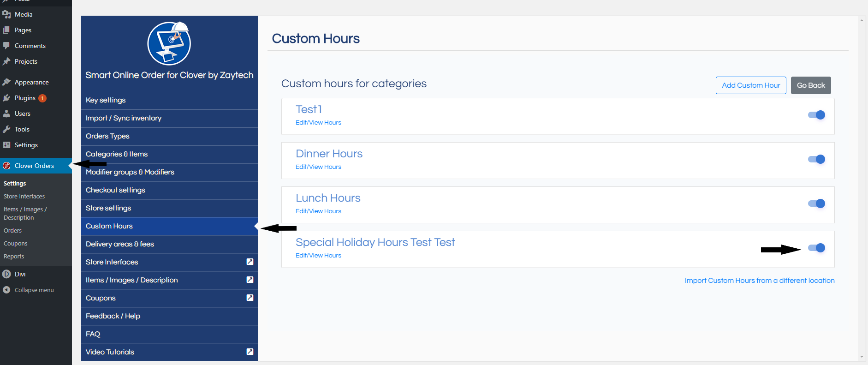868x365 pixels.
Task: Click external link icon beside Video Tutorials
Action: [x=250, y=352]
